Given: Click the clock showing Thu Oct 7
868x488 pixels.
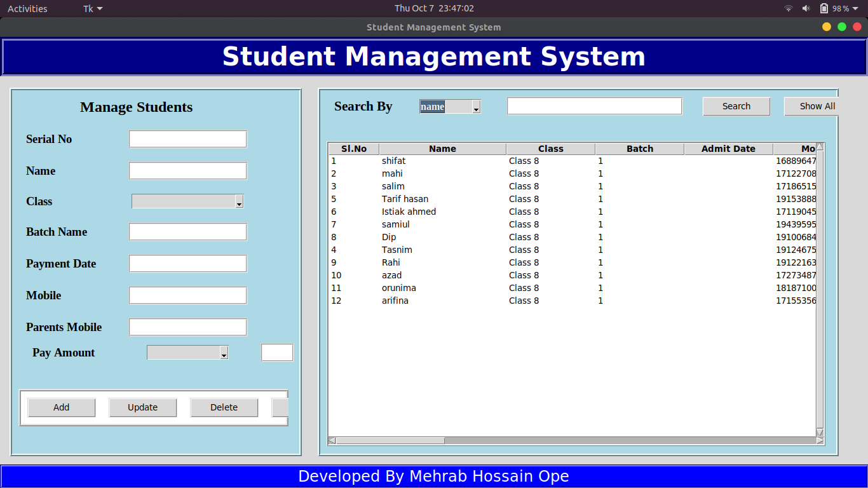Looking at the screenshot, I should coord(434,8).
